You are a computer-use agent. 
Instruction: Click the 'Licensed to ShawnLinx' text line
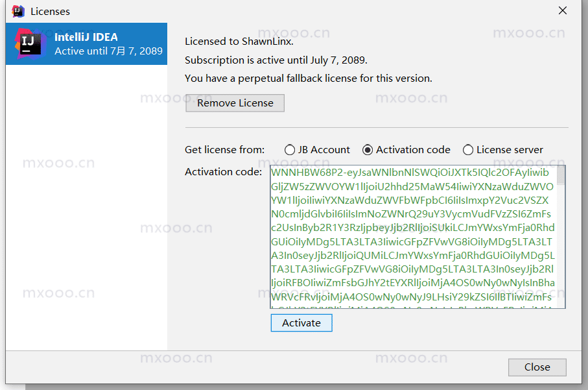[240, 40]
